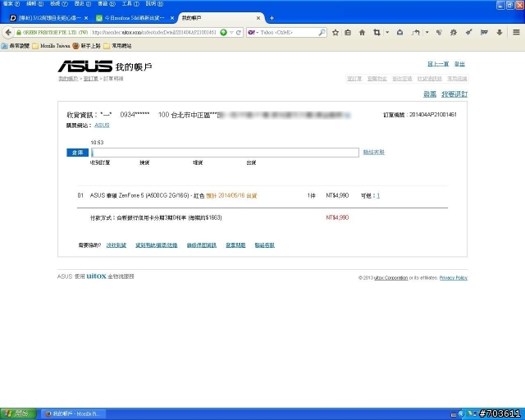Bookmark this page with the star icon
The image size is (525, 420).
tap(336, 33)
